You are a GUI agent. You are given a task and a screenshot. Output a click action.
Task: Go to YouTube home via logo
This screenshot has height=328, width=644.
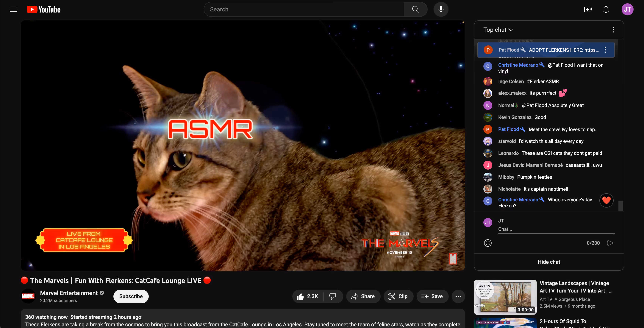[x=44, y=10]
